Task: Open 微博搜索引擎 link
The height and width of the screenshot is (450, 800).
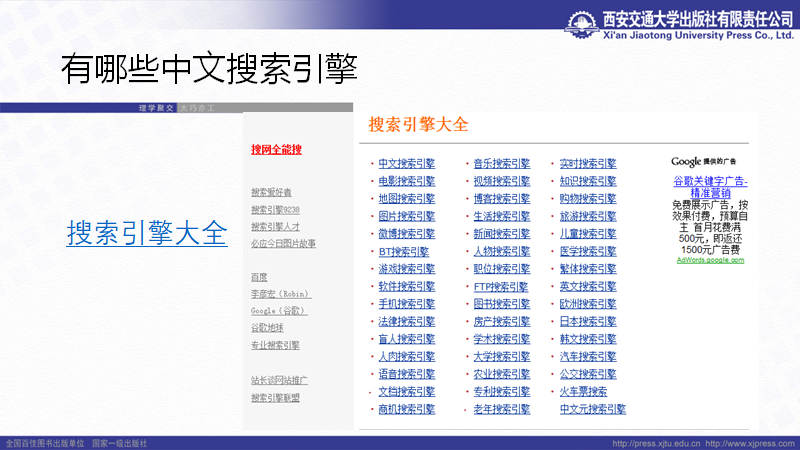Action: tap(407, 234)
